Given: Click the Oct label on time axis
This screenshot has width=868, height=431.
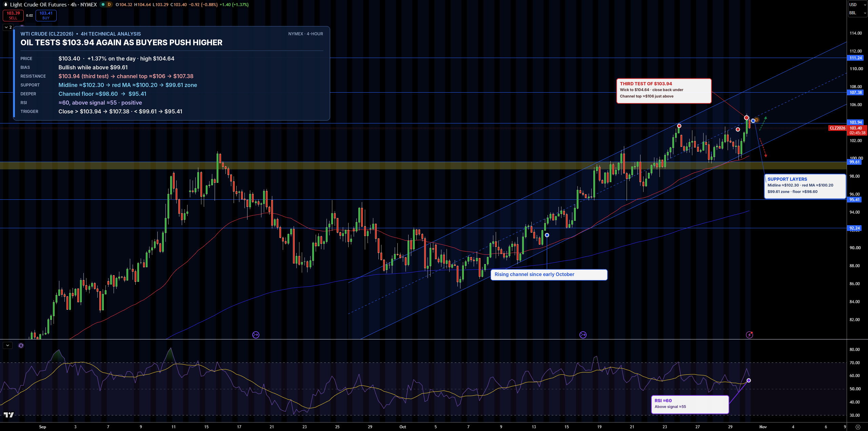Looking at the screenshot, I should click(x=402, y=427).
